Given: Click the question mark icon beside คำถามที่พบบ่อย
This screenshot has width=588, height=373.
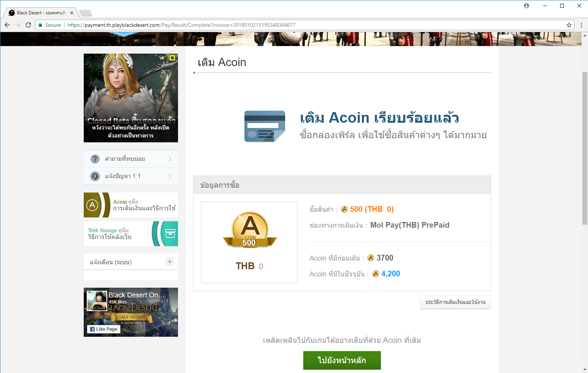Looking at the screenshot, I should 95,159.
